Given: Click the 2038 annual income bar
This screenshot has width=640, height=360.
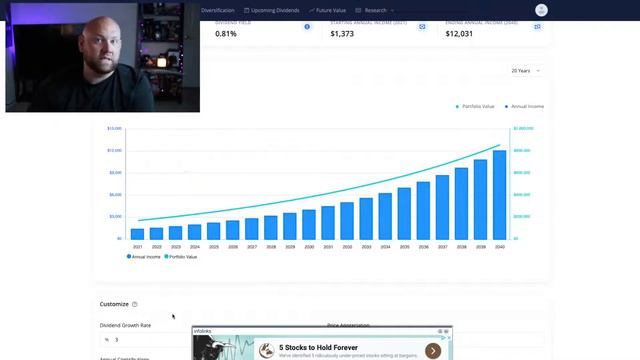Looking at the screenshot, I should point(461,204).
